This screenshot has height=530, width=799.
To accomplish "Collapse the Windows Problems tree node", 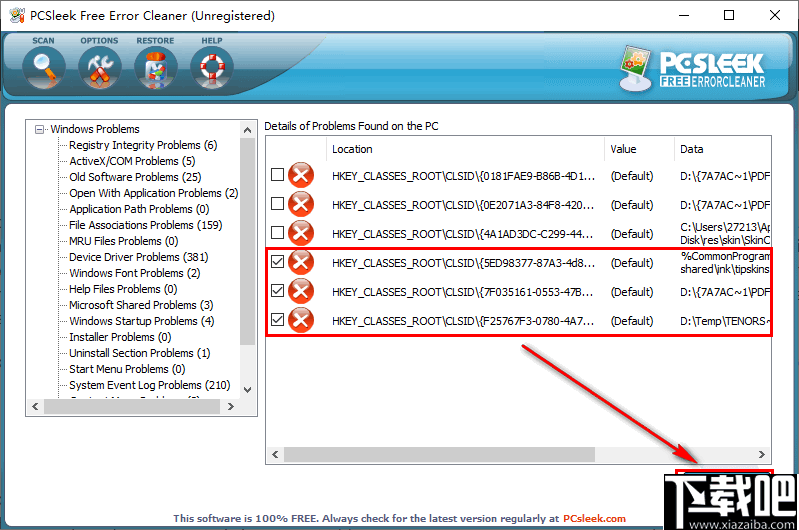I will [39, 129].
